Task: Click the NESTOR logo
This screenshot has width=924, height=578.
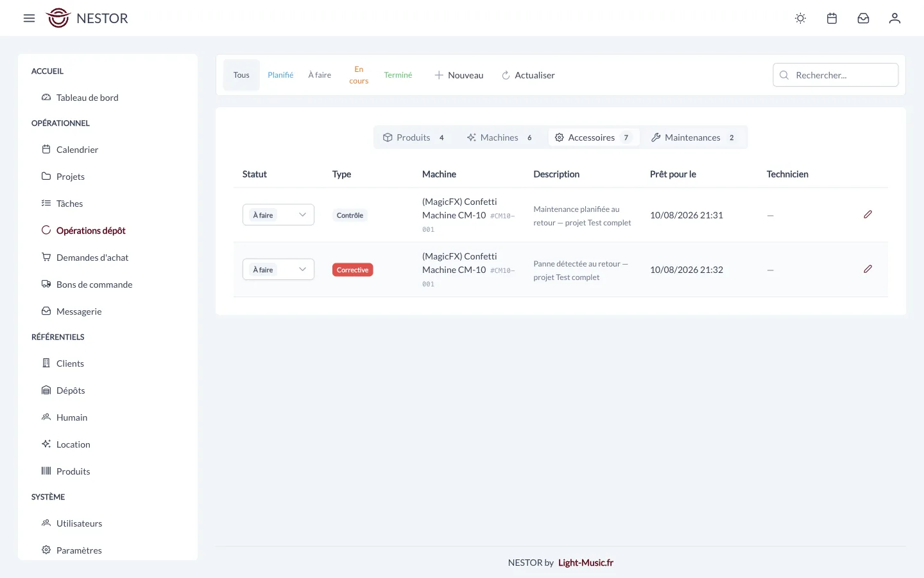Action: 87,18
